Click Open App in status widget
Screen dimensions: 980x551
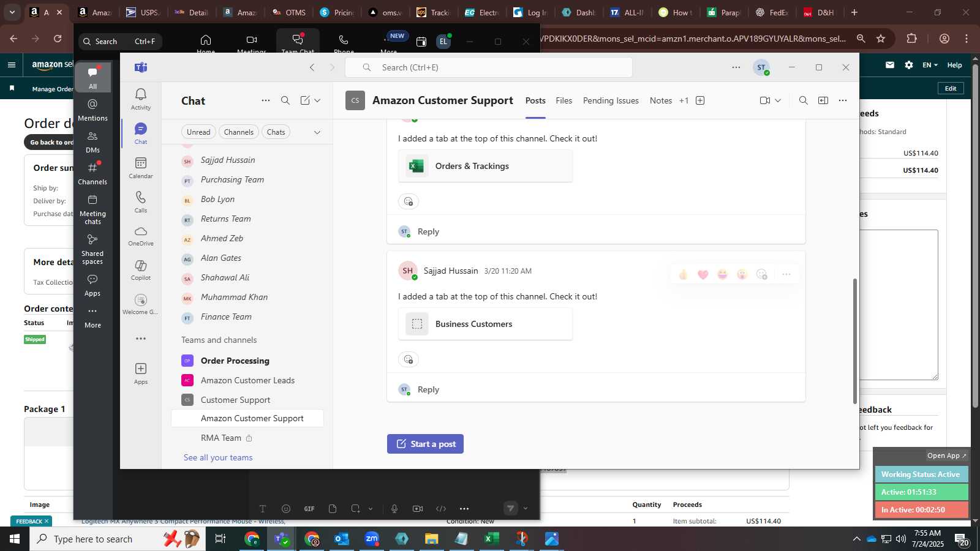pos(946,455)
